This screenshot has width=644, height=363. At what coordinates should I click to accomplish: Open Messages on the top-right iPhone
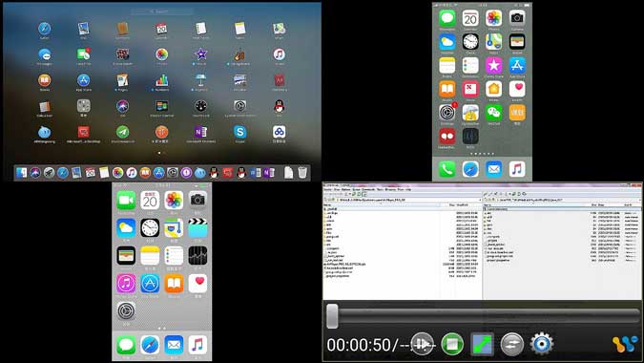[447, 18]
